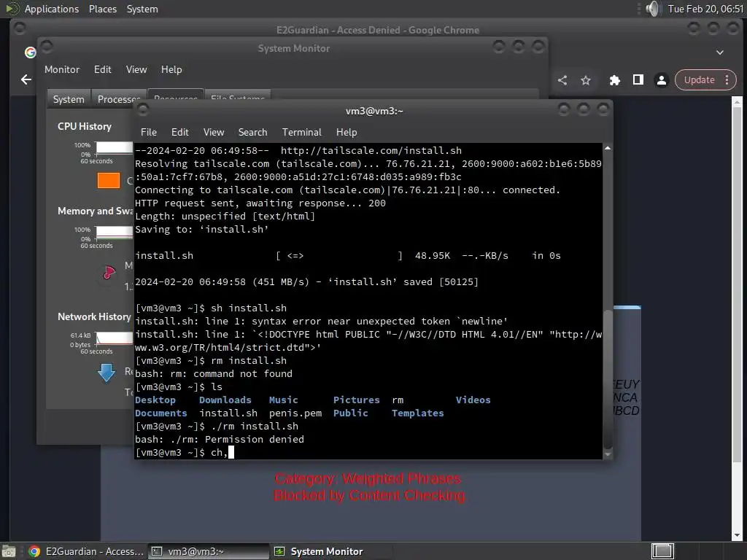Click the memory pie color swatch
Image resolution: width=747 pixels, height=560 pixels.
(x=109, y=273)
